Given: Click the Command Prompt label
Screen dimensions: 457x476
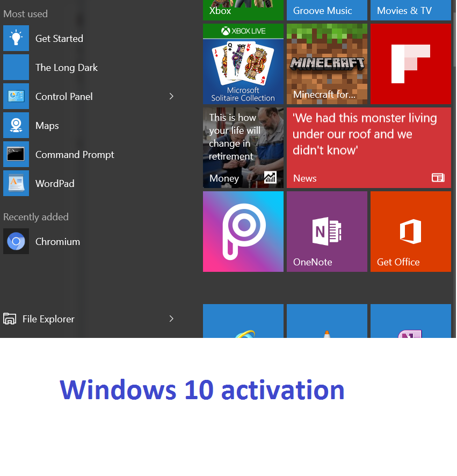Looking at the screenshot, I should coord(75,155).
